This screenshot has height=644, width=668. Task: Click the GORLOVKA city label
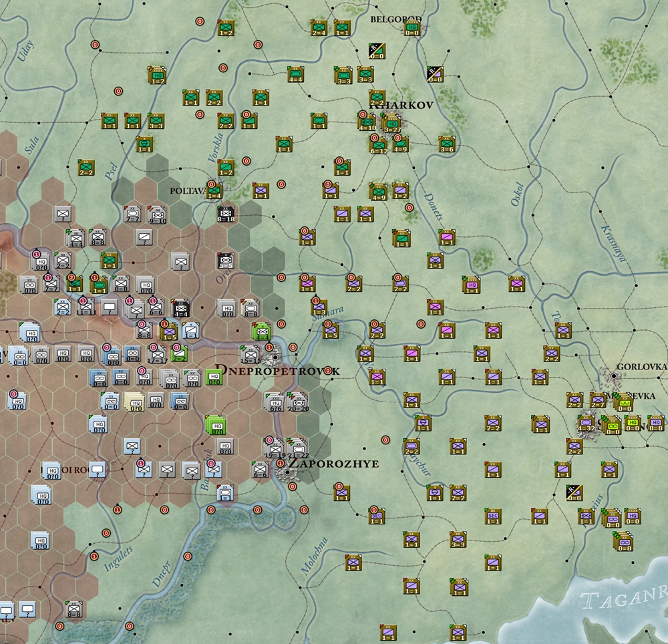(642, 367)
